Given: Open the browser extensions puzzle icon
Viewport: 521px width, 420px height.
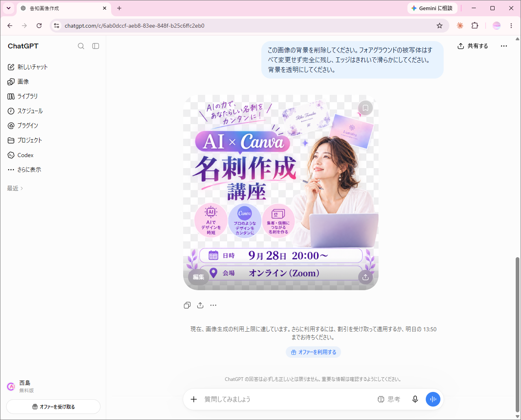Looking at the screenshot, I should pos(475,26).
